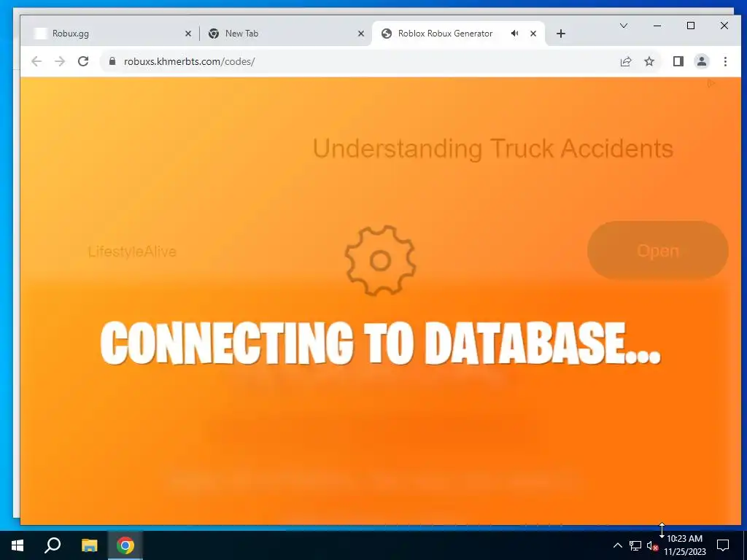Open the clock showing 10:23 AM

[684, 545]
